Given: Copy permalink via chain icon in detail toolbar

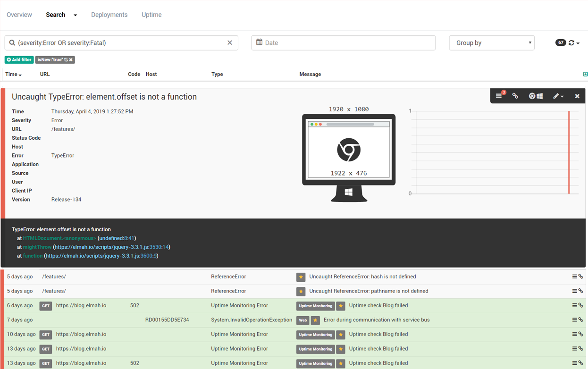Looking at the screenshot, I should point(515,96).
